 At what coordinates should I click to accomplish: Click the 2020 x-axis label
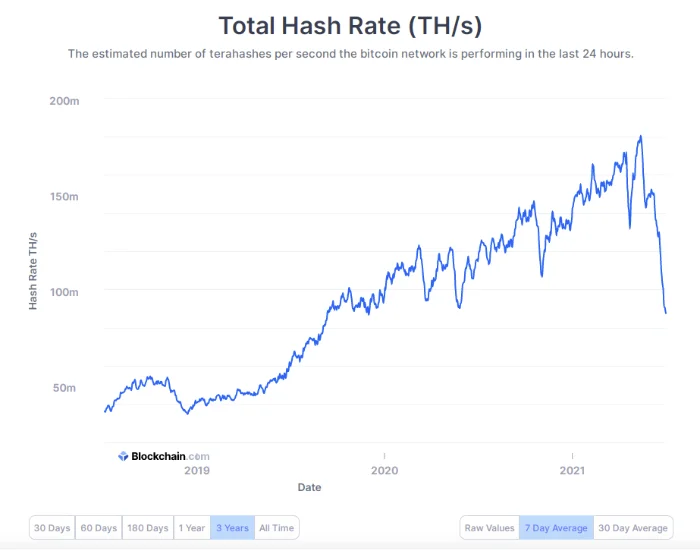coord(384,470)
